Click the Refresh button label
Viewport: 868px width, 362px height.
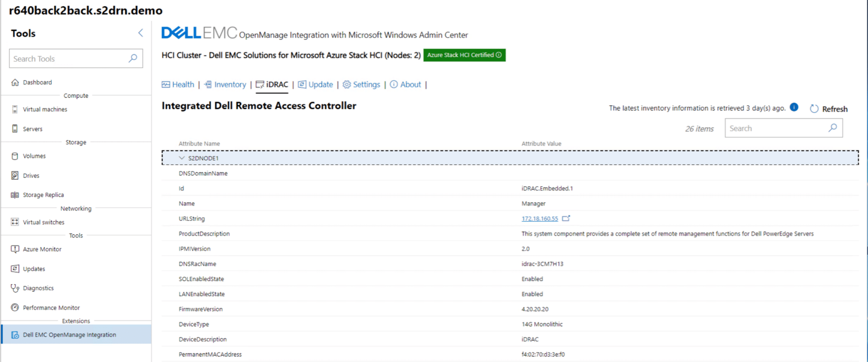(835, 109)
